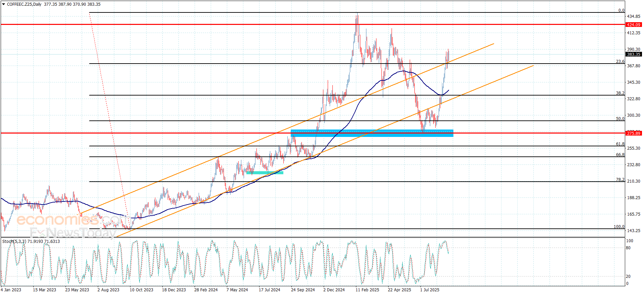644x294 pixels.
Task: Click the 4 Jan 2023 date label
Action: (11, 290)
